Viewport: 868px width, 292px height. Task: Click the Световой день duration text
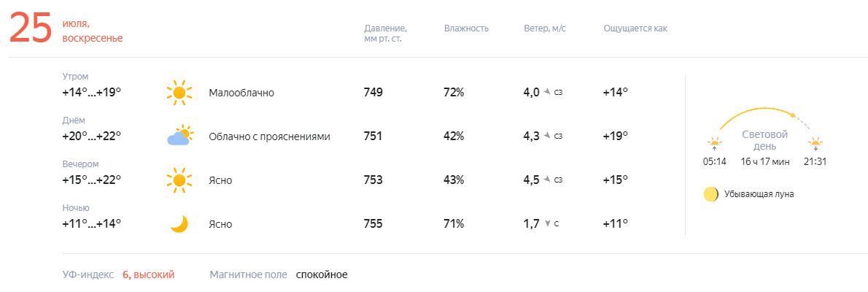[x=764, y=162]
